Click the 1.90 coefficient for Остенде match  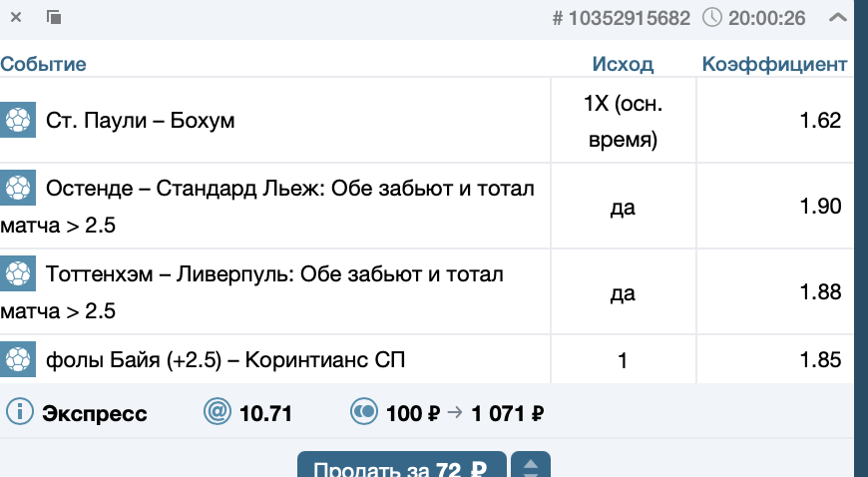821,207
